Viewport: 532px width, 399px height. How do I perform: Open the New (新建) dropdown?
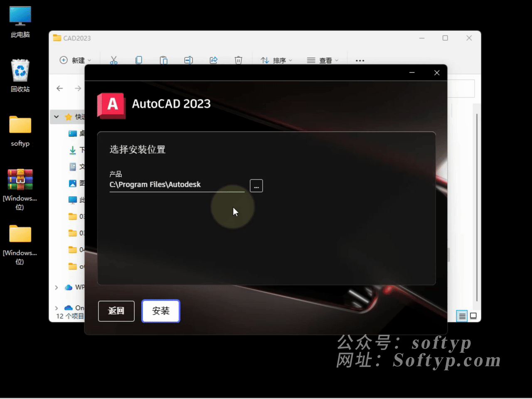click(x=75, y=60)
